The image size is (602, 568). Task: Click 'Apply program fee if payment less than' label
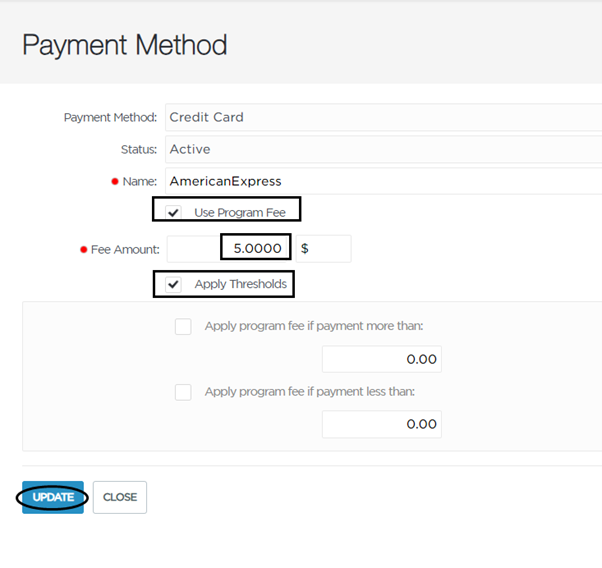(x=310, y=392)
